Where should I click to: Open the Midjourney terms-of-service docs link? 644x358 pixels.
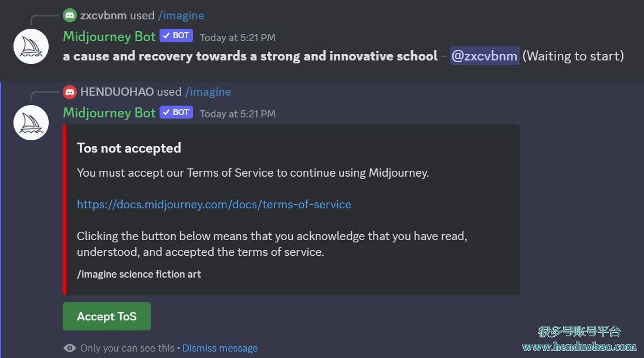pyautogui.click(x=214, y=204)
